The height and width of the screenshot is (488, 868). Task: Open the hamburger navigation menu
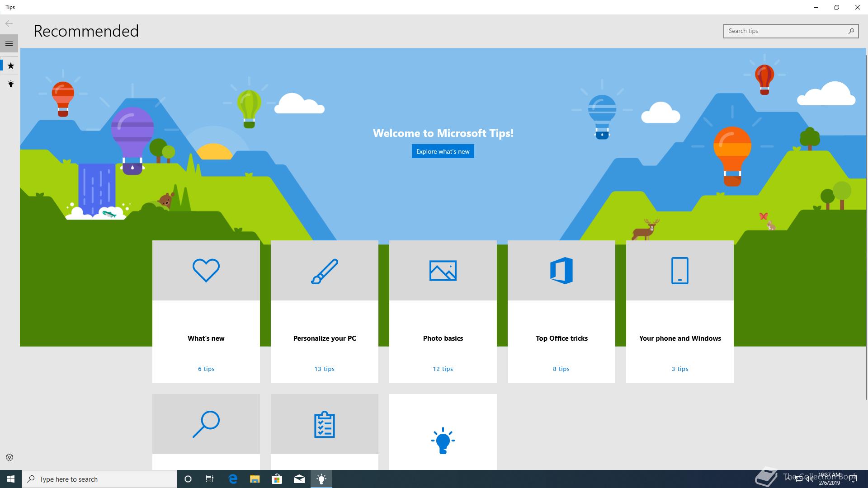9,43
